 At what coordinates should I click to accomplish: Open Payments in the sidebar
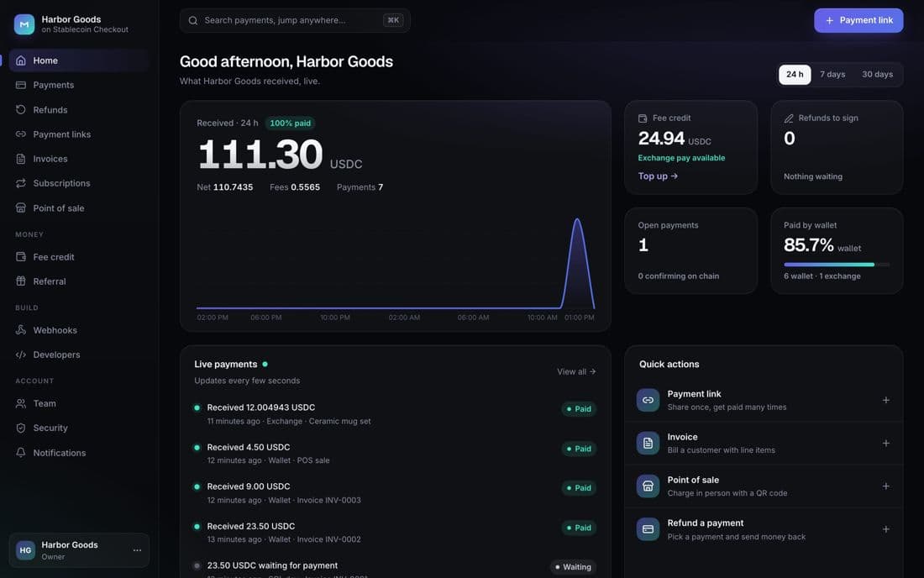tap(78, 86)
